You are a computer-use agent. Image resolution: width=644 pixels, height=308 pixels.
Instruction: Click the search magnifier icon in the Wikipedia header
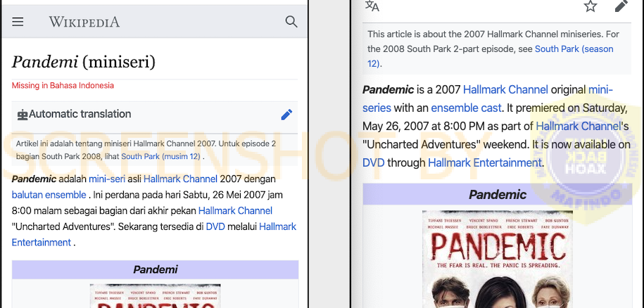(x=291, y=22)
